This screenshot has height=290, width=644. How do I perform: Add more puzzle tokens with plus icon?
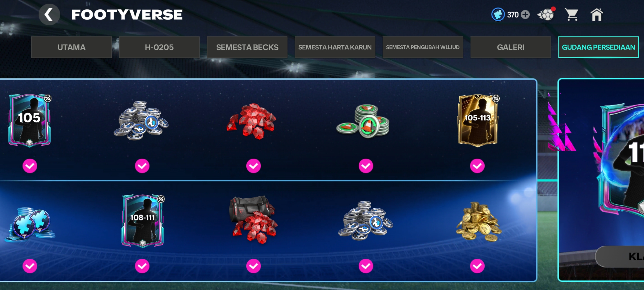tap(525, 15)
